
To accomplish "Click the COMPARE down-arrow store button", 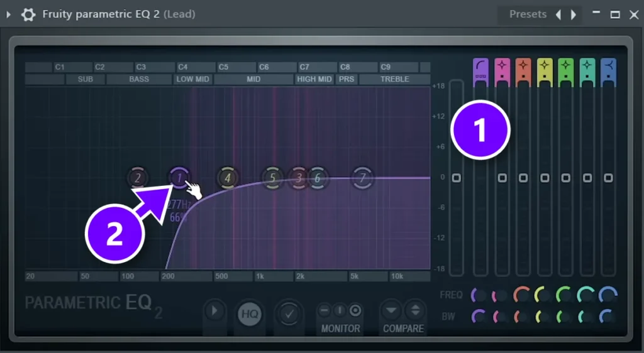I will coord(391,310).
